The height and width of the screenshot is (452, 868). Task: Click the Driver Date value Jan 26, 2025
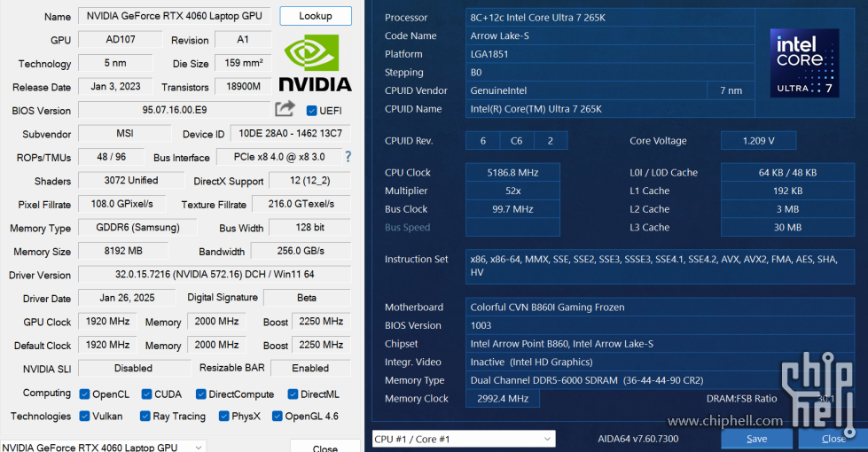pos(127,298)
